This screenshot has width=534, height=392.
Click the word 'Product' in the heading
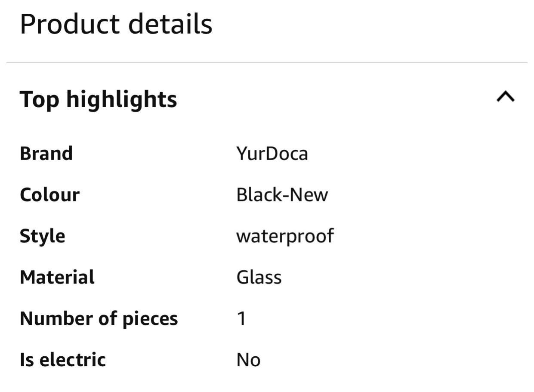pyautogui.click(x=70, y=24)
